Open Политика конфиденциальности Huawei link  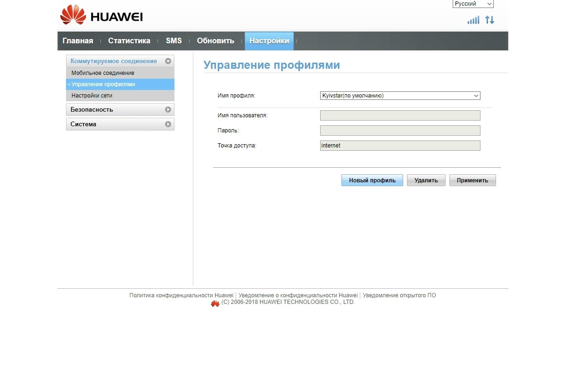182,295
